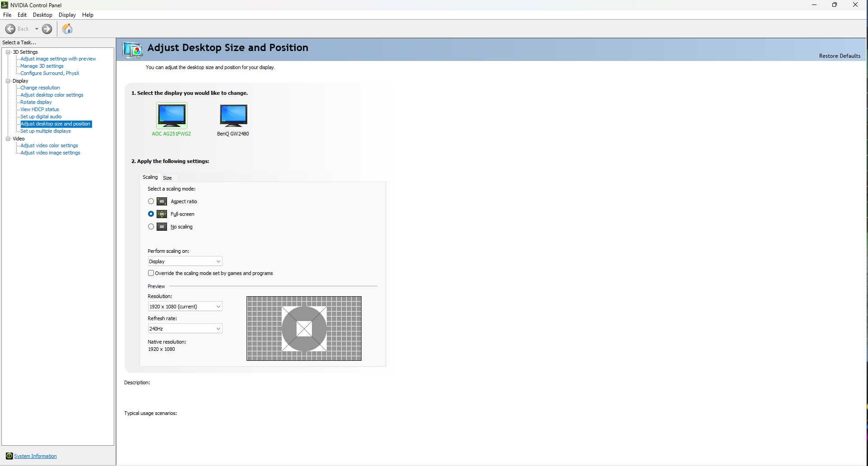Select the BenQ GW2480 monitor icon
The image size is (868, 466).
pos(233,115)
